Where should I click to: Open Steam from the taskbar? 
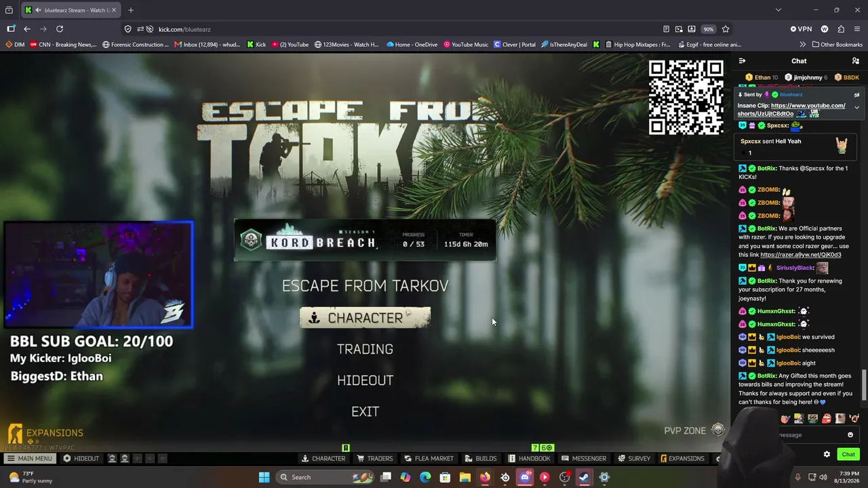(584, 477)
